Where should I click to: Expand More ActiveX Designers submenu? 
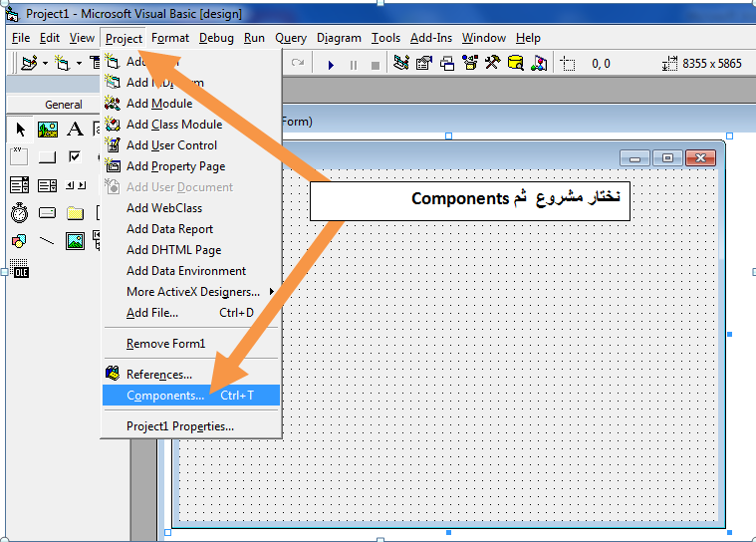pyautogui.click(x=192, y=292)
